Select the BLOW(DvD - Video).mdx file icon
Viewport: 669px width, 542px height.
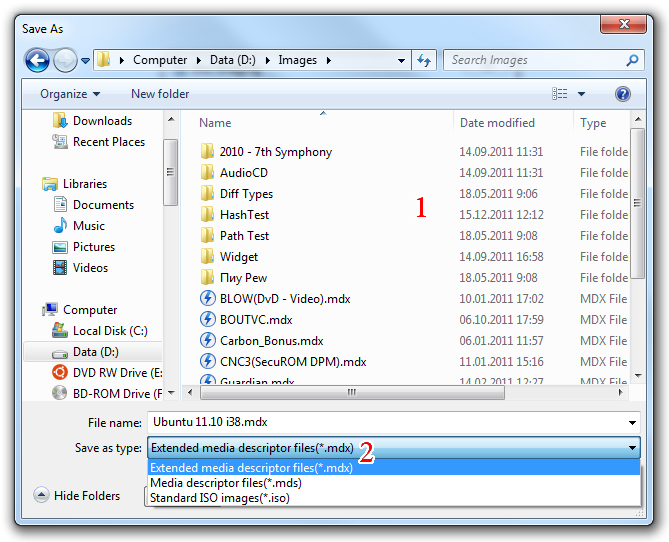(x=208, y=299)
